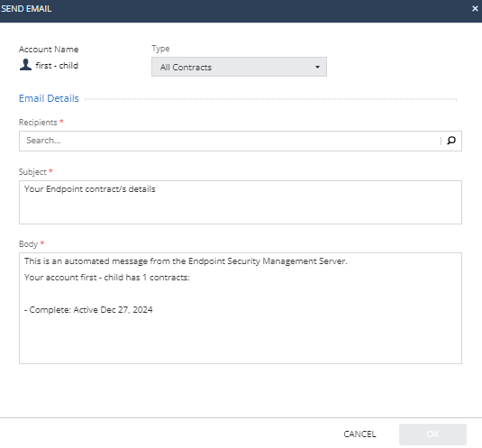This screenshot has height=448, width=482.
Task: Click the OK button
Action: pyautogui.click(x=432, y=434)
